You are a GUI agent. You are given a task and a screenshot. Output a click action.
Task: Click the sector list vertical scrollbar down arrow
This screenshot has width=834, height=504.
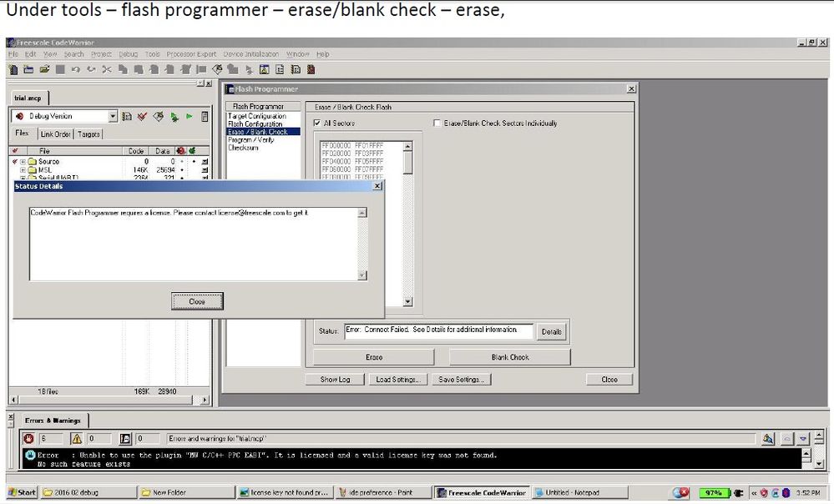[x=408, y=301]
